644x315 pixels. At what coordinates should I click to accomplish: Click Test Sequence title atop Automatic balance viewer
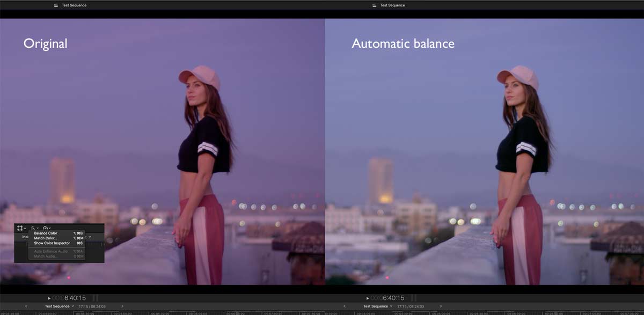coord(392,5)
